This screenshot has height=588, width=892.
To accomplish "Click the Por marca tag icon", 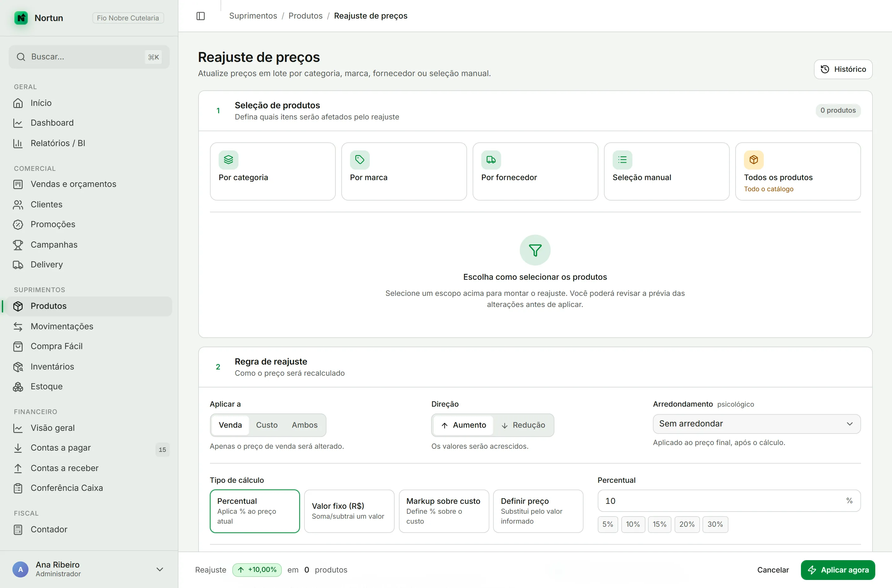I will tap(360, 160).
